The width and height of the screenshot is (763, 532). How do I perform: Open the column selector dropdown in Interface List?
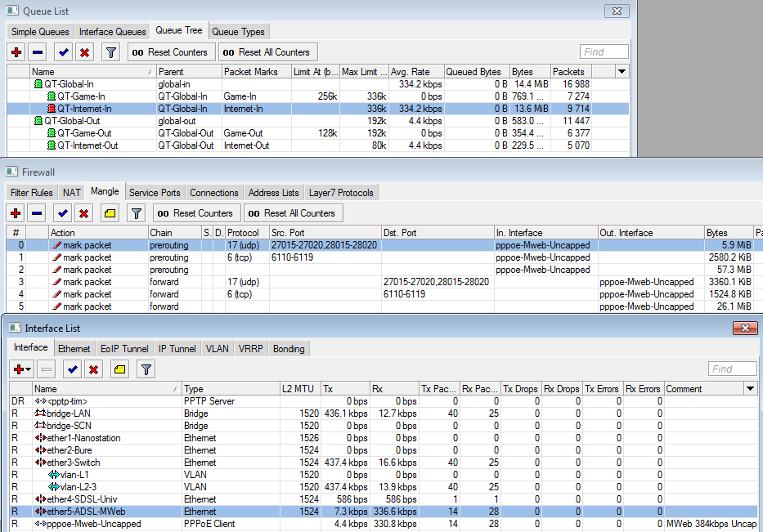click(x=751, y=389)
